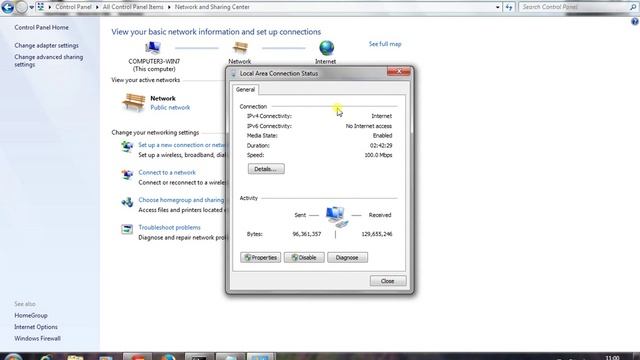Click the set up connection icon

(x=127, y=146)
